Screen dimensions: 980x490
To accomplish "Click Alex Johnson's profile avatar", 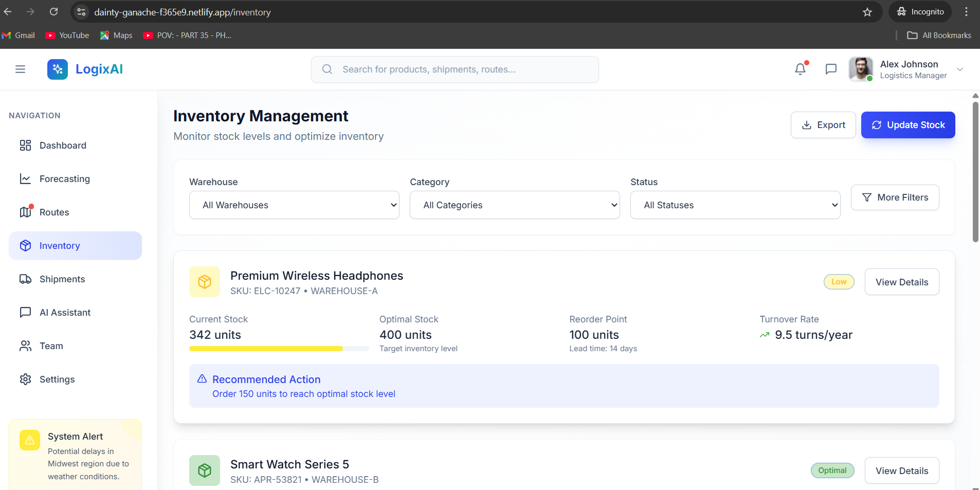I will coord(861,69).
